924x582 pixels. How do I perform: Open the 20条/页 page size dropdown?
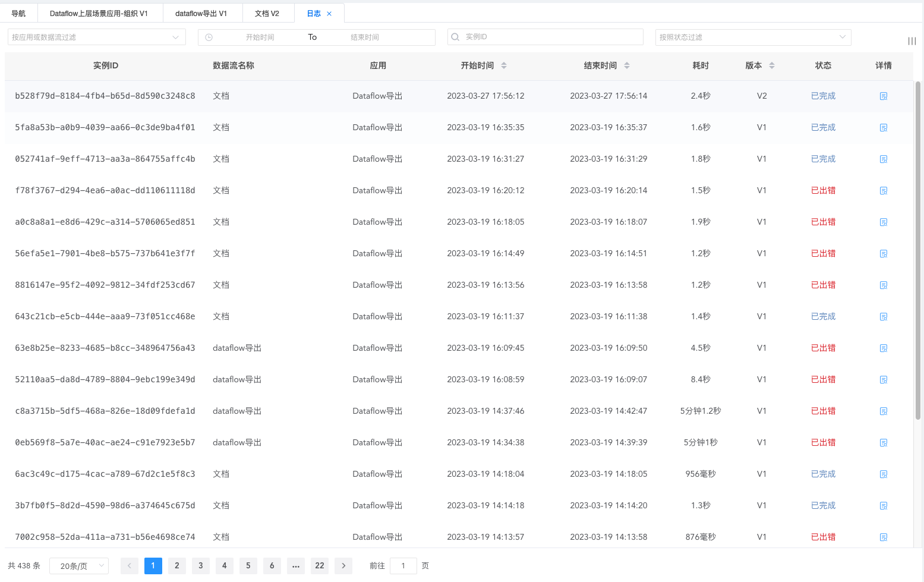(x=79, y=566)
